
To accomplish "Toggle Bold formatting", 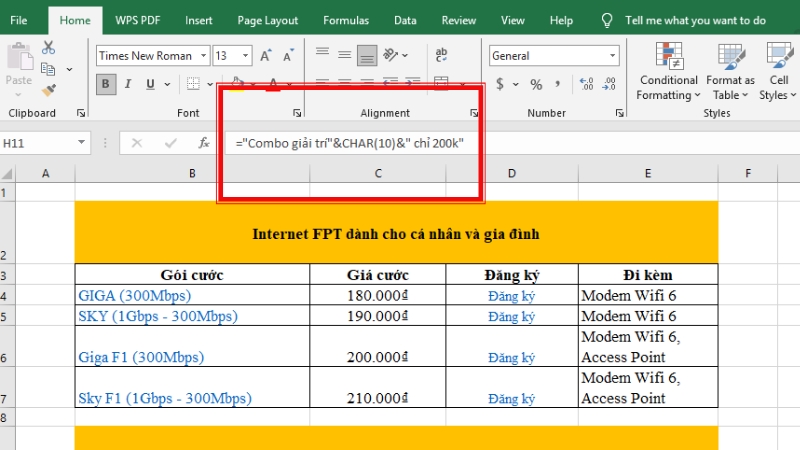I will pos(107,84).
